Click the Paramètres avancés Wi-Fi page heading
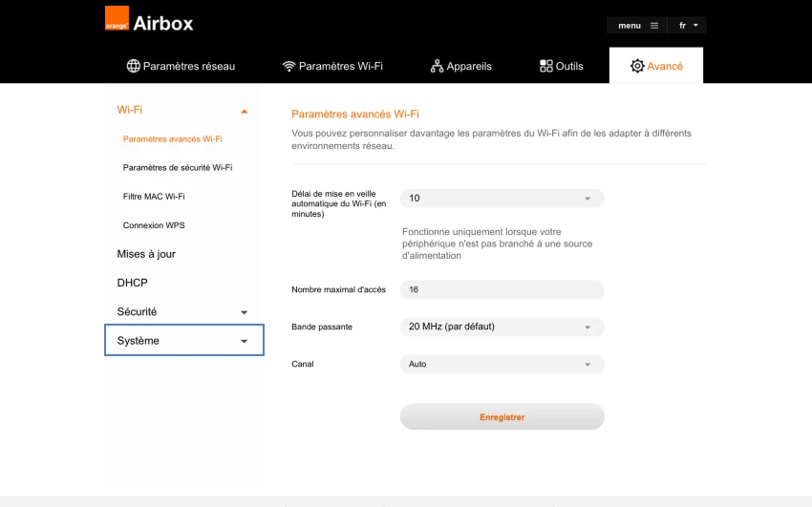Viewport: 812px width, 507px height. 355,114
